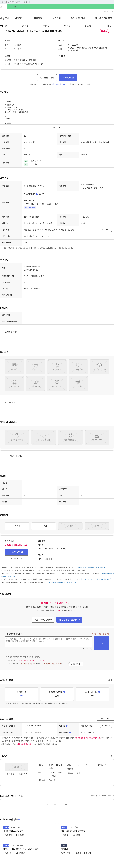Click 채용정보 더보기 in company info
Screen dimensions: 114x868
[102, 765]
